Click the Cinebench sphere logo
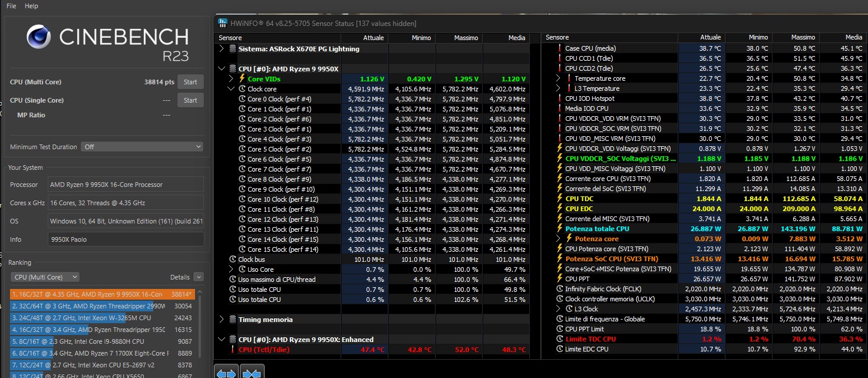 pos(39,38)
